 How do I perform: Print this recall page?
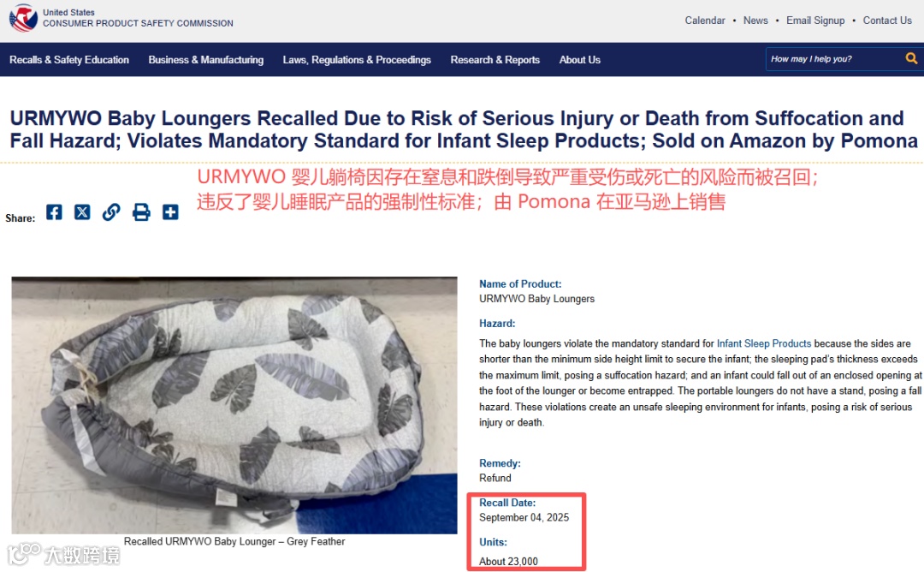tap(141, 212)
